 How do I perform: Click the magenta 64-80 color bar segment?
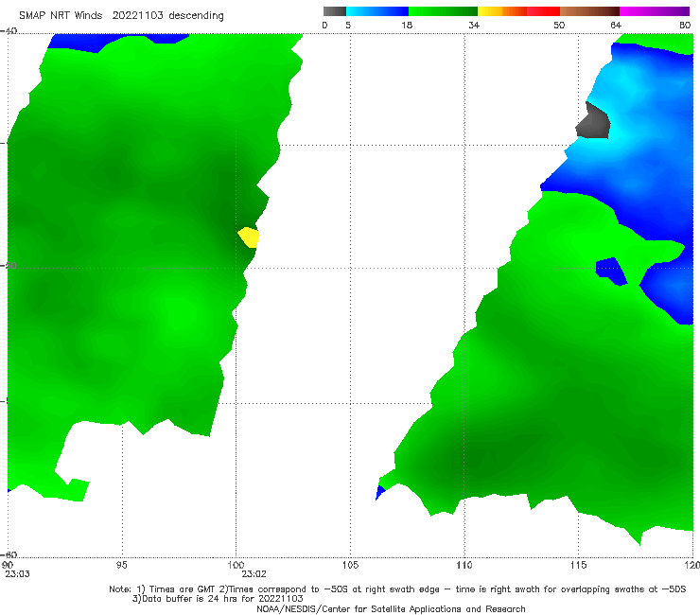click(655, 11)
